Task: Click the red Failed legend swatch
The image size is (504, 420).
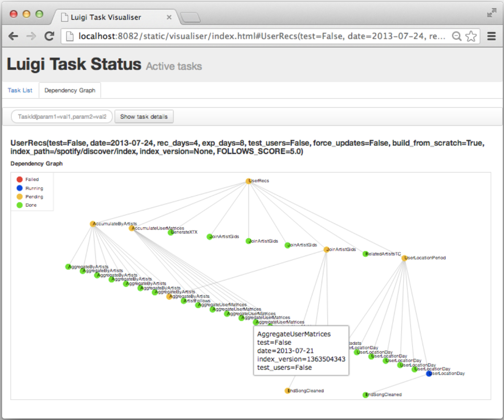Action: click(x=19, y=180)
